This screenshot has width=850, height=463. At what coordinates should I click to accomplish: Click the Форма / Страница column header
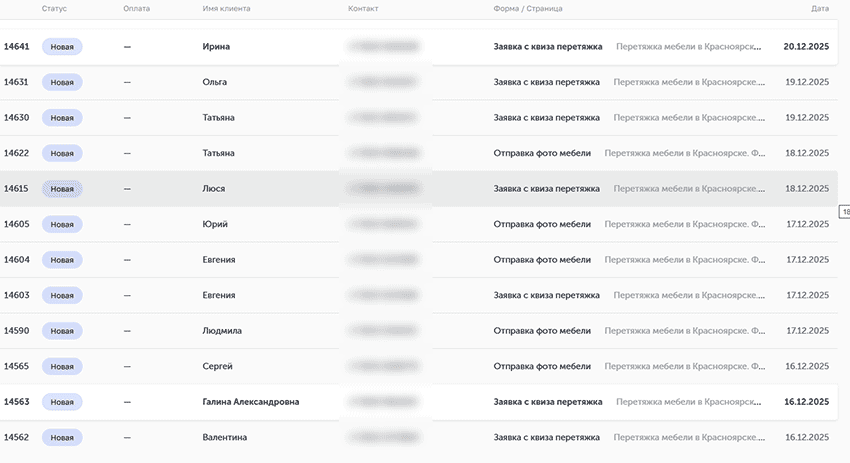pos(528,8)
